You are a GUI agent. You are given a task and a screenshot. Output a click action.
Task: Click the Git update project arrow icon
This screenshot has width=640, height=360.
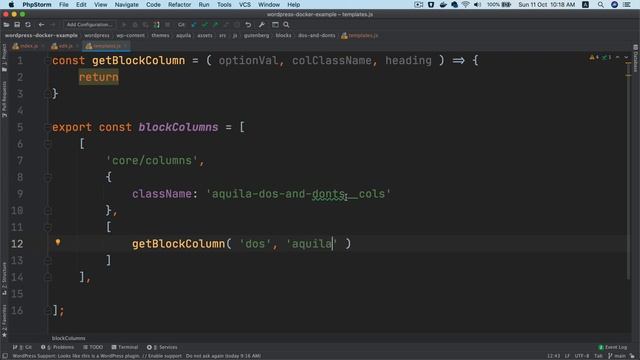[194, 25]
